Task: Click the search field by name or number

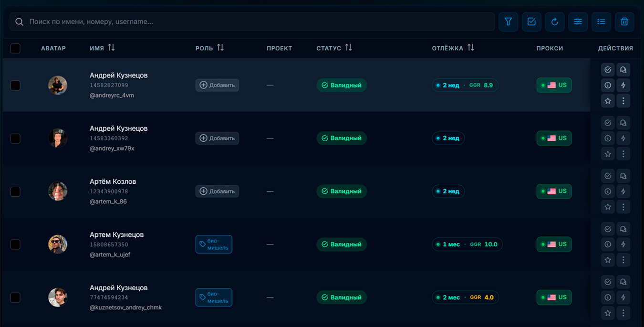Action: tap(252, 22)
